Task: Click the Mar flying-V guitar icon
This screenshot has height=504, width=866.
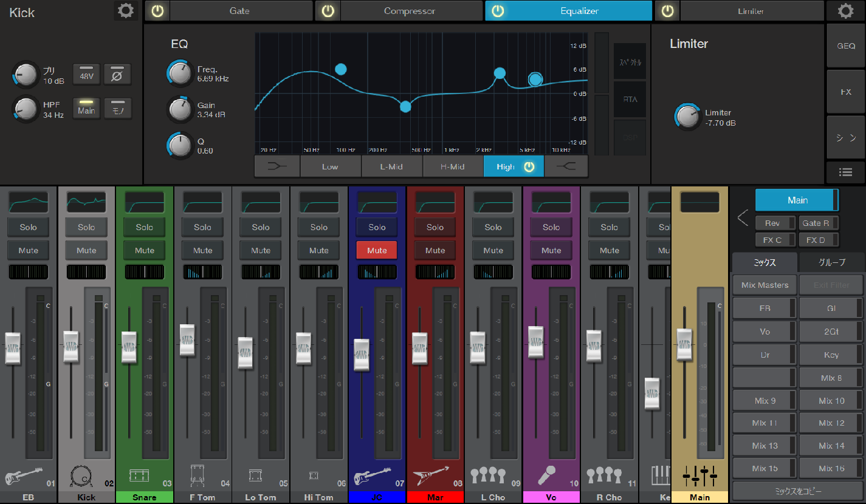Action: tap(430, 477)
